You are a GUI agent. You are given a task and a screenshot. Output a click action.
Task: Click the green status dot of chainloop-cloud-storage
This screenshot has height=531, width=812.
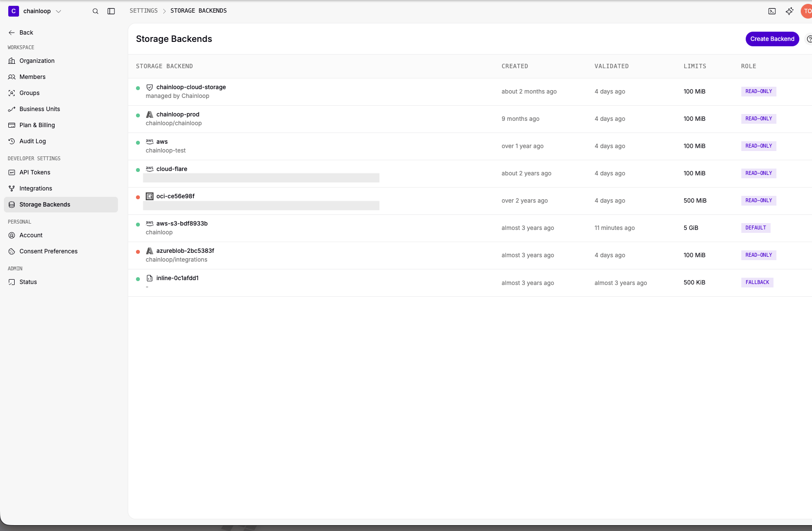[x=138, y=88]
